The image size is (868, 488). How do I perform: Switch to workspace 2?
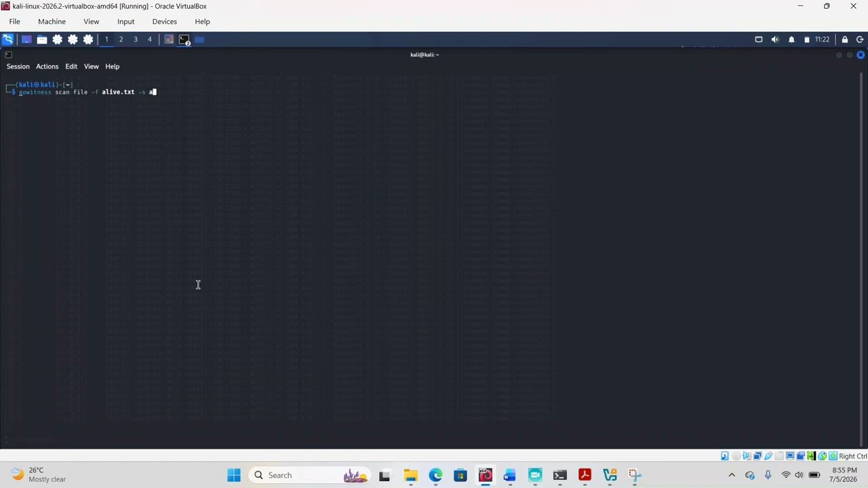click(121, 39)
